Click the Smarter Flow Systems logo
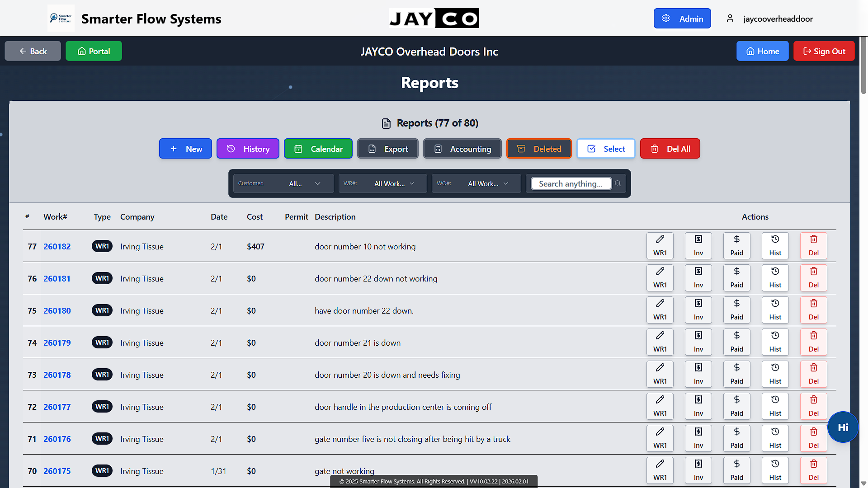Image resolution: width=868 pixels, height=488 pixels. pos(61,18)
